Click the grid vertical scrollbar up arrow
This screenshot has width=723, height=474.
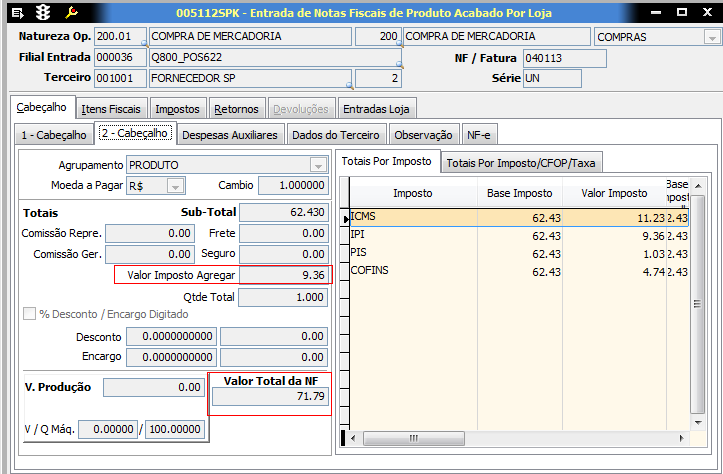(698, 186)
